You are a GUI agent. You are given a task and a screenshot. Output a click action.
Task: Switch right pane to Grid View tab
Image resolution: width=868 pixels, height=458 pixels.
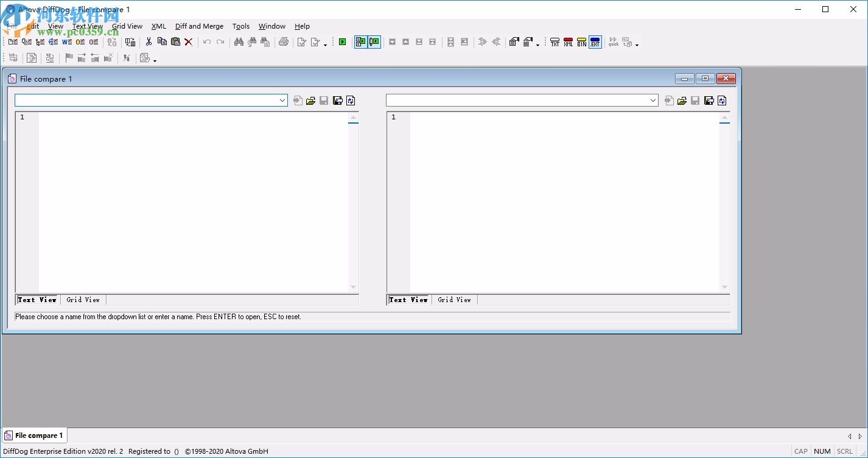click(x=455, y=300)
